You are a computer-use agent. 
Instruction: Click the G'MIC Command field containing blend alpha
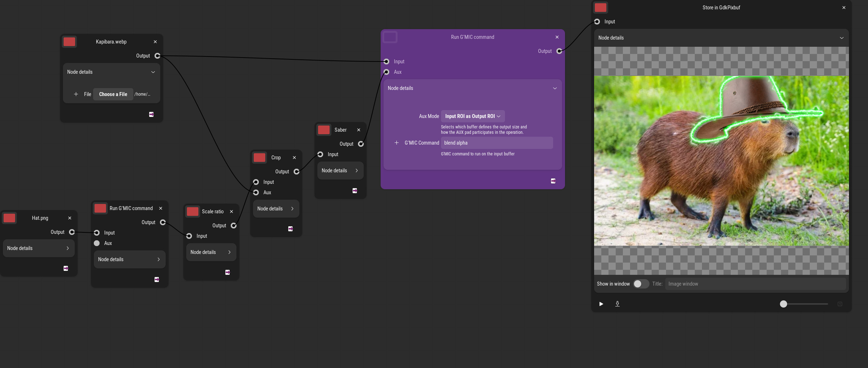pyautogui.click(x=496, y=143)
